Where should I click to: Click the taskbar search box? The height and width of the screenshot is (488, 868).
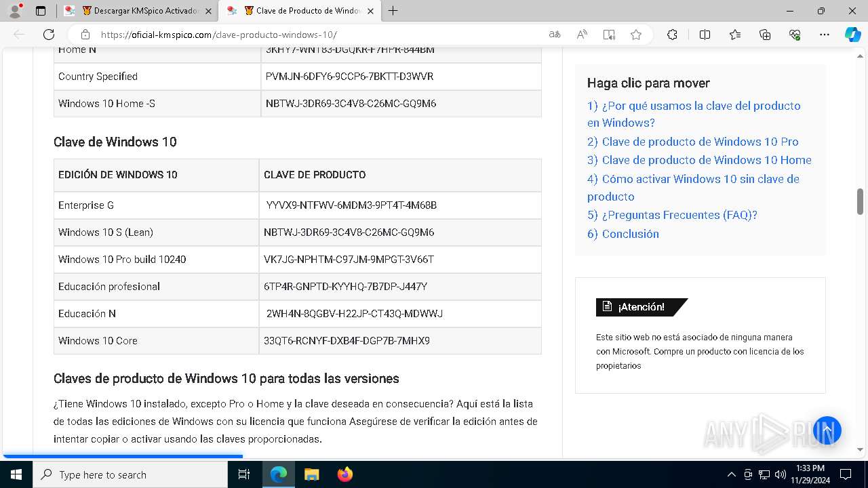coord(130,474)
